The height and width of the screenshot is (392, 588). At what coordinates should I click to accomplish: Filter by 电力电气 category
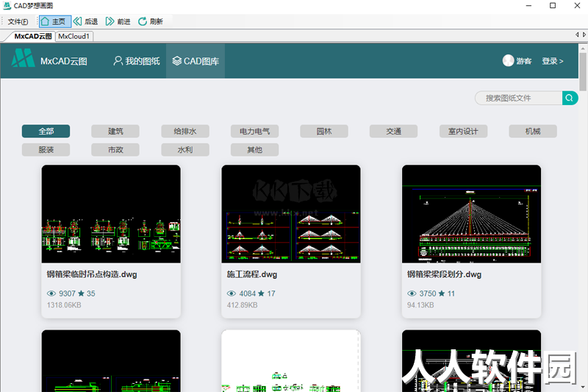[x=254, y=132]
